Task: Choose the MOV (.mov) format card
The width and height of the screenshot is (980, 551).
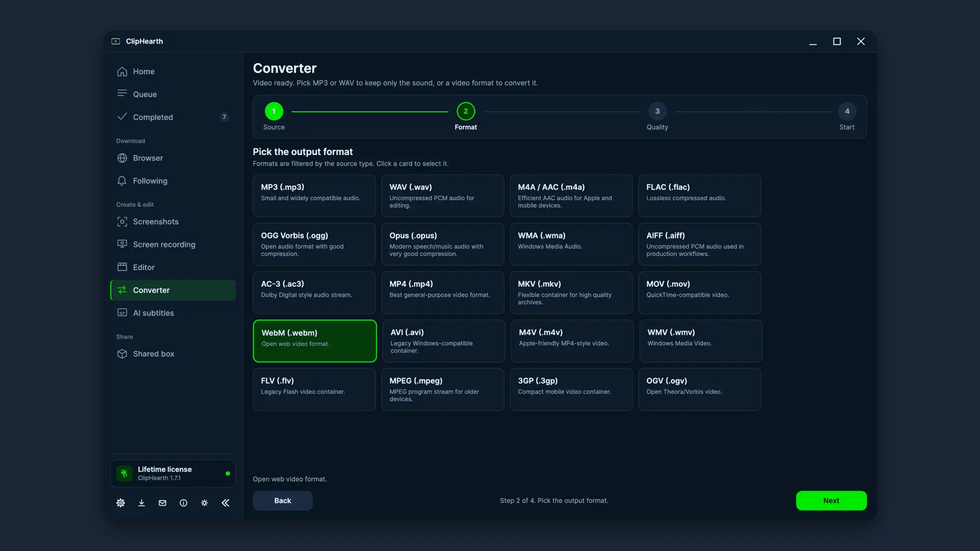Action: [699, 292]
